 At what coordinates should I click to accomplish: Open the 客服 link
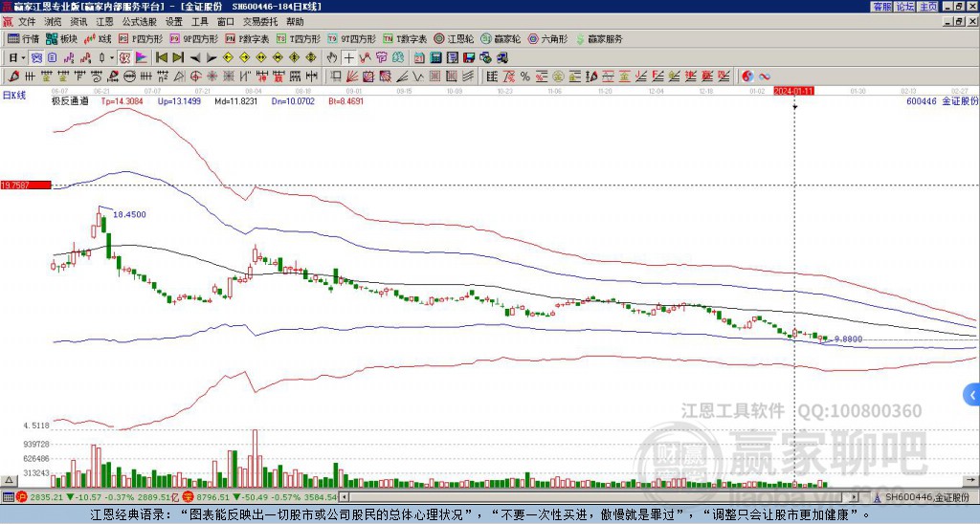point(881,7)
